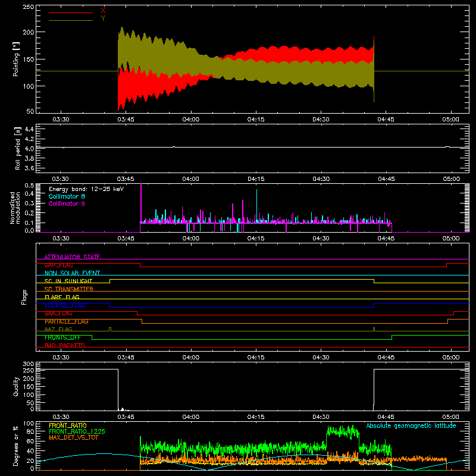Screen dimensions: 476x476
Task: Select the Energy band: 12-25 keV label
Action: (86, 189)
